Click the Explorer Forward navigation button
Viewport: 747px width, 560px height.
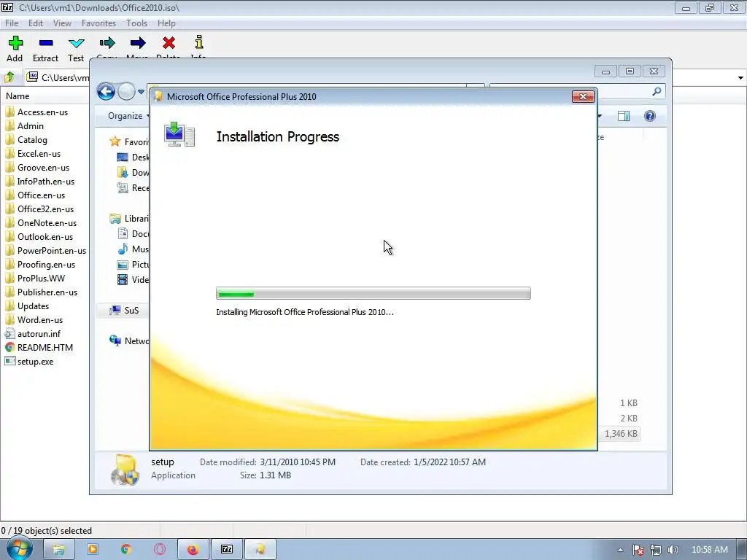pos(126,91)
